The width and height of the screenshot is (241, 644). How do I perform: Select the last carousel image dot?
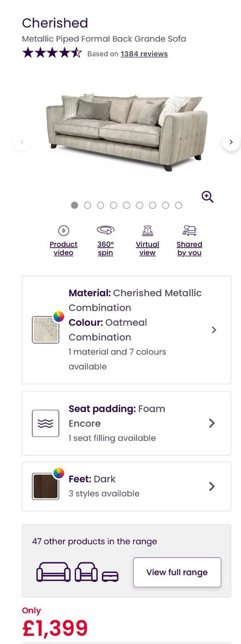point(178,205)
